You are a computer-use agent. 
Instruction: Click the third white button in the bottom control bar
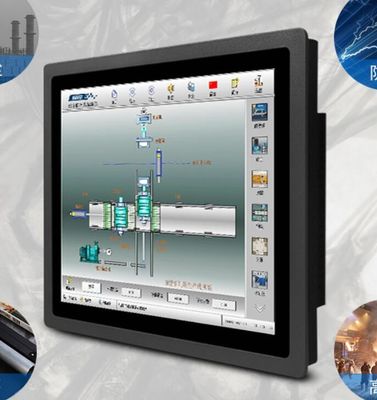coord(178,299)
